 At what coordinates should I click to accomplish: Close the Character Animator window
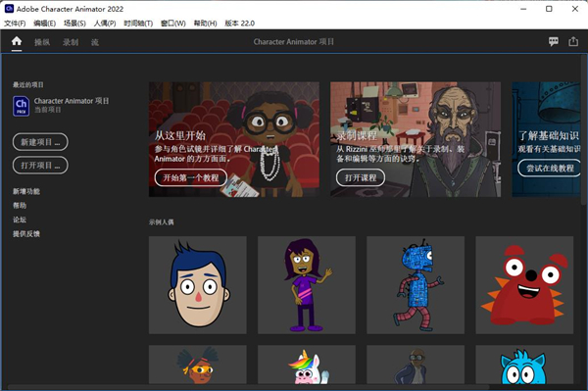tap(575, 9)
